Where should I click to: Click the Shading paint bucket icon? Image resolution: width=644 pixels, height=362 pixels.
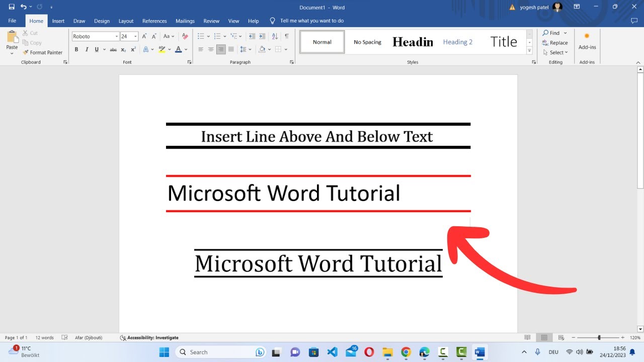[x=262, y=49]
